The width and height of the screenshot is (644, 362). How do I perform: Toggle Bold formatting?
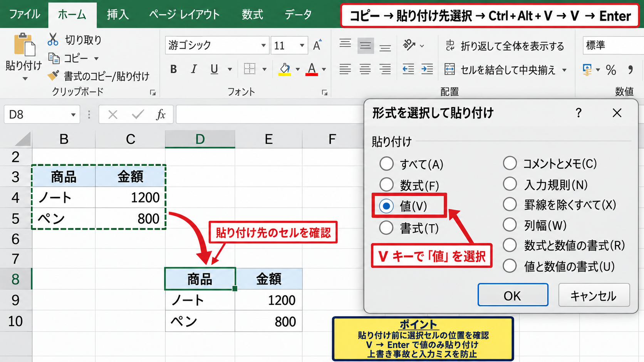(174, 69)
